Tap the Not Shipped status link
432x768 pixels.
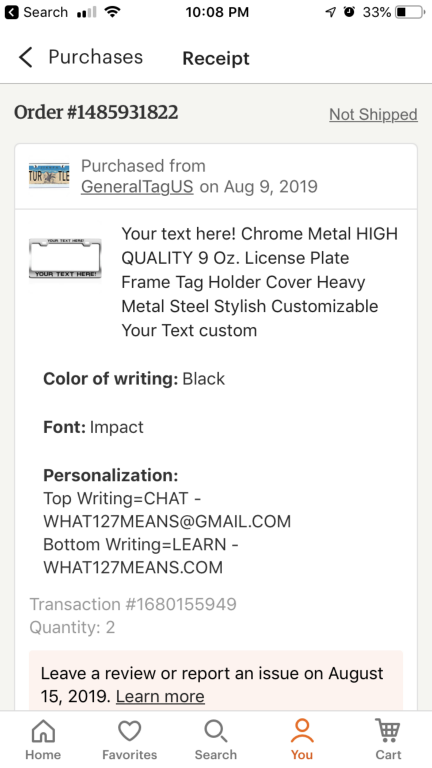point(373,115)
